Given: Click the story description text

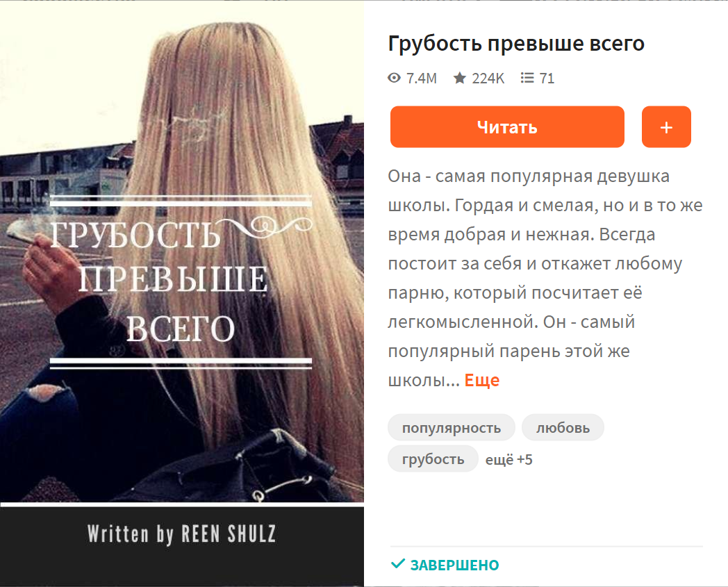Looking at the screenshot, I should point(545,278).
